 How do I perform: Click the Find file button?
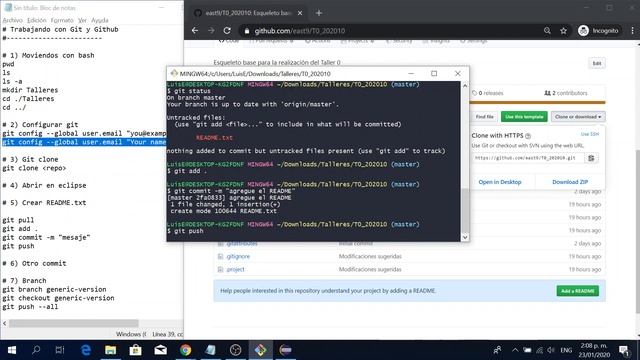(x=484, y=117)
